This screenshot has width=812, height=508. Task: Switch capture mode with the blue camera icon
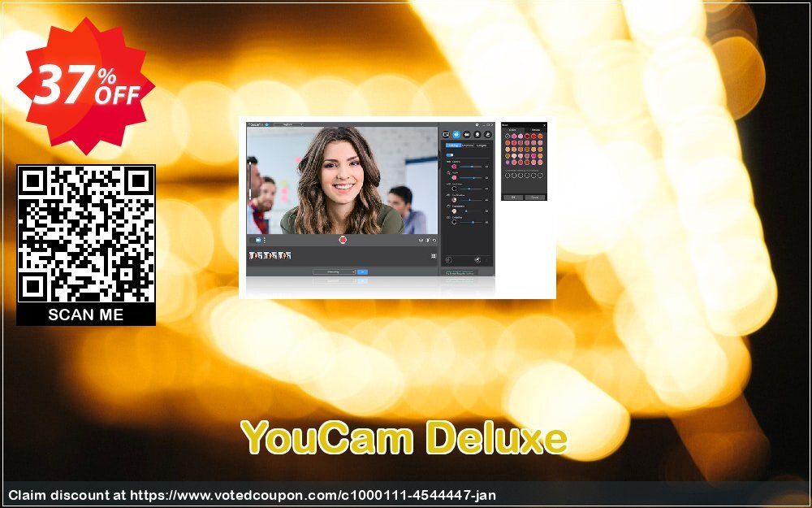tap(258, 240)
